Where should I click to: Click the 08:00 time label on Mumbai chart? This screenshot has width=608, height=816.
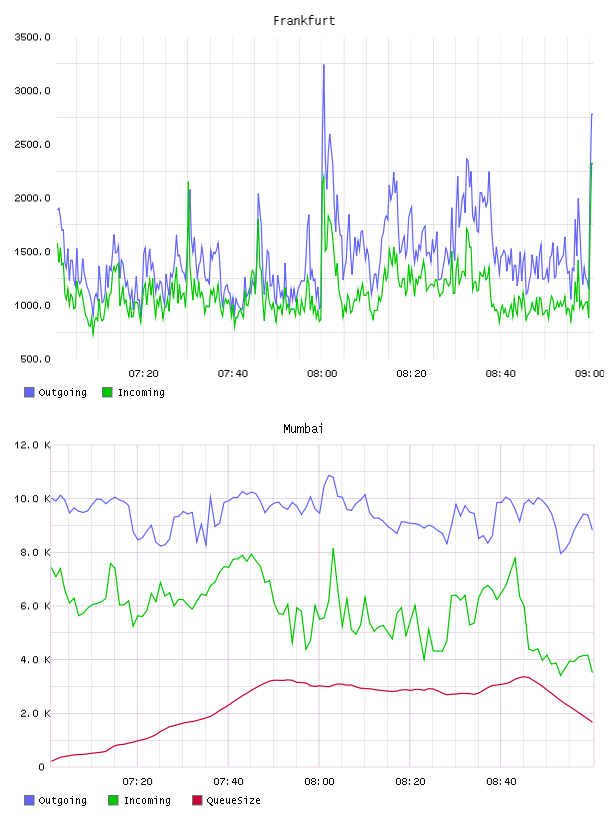click(319, 781)
